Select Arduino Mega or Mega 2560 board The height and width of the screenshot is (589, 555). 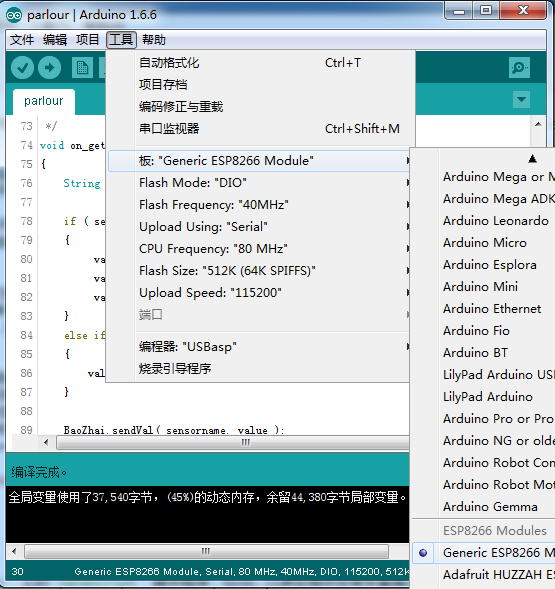484,177
